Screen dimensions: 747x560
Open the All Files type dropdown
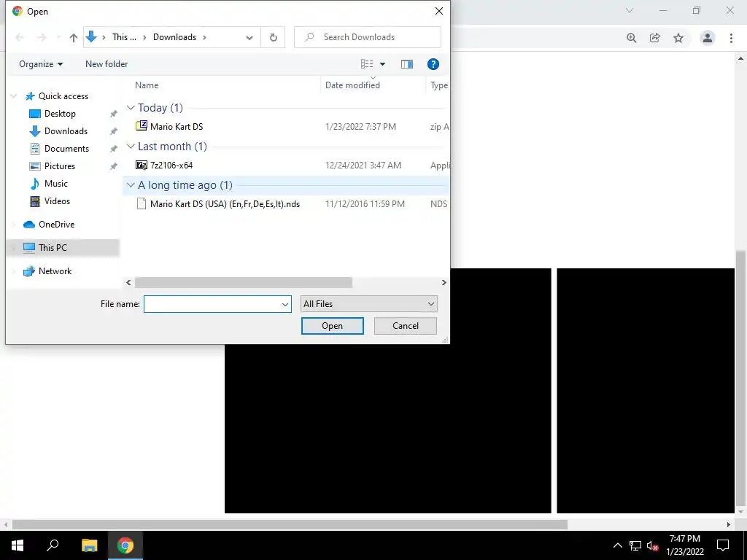pyautogui.click(x=368, y=304)
